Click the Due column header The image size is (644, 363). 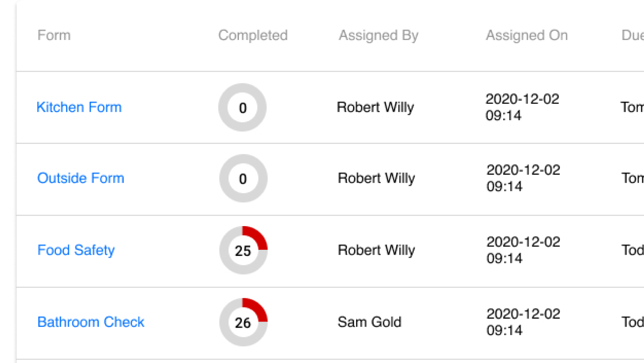click(x=632, y=35)
